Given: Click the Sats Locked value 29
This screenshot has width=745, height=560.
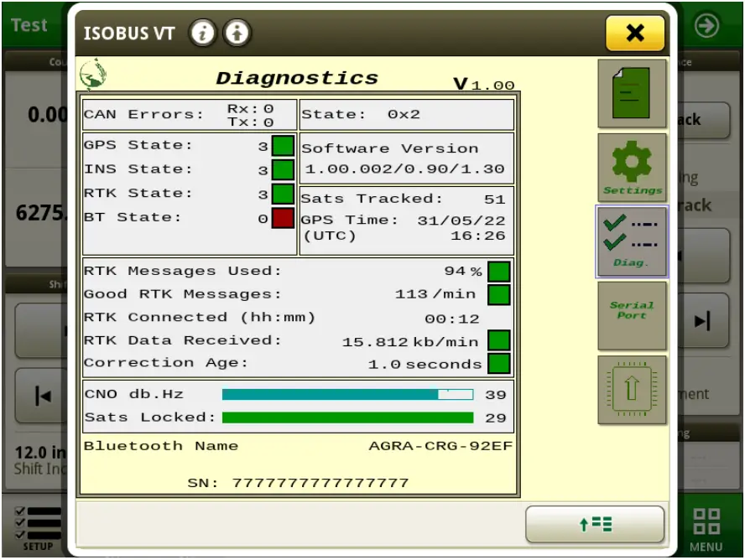Looking at the screenshot, I should pyautogui.click(x=496, y=418).
